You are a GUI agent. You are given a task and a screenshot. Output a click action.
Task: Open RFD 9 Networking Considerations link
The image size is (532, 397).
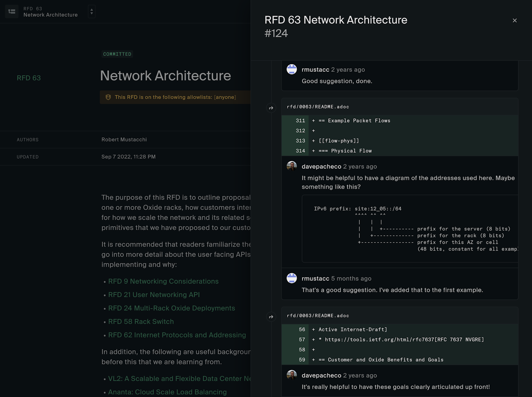163,281
